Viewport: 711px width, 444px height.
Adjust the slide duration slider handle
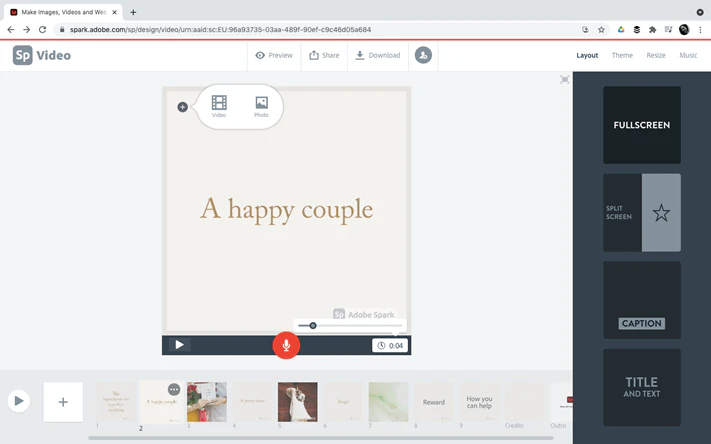[x=313, y=326]
